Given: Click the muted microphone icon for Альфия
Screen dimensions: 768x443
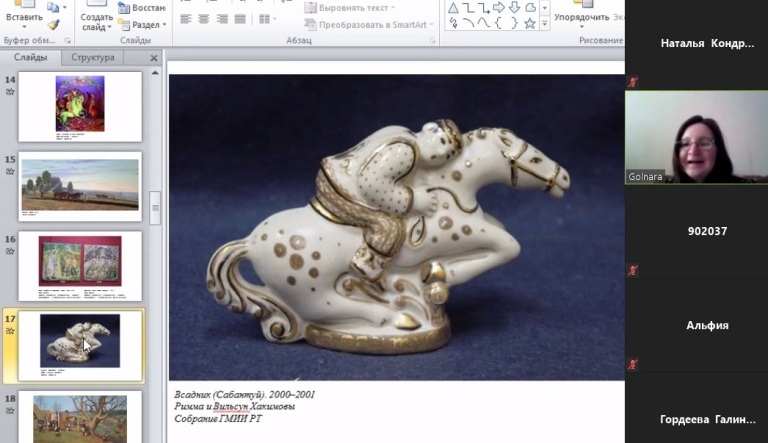Looking at the screenshot, I should (633, 364).
